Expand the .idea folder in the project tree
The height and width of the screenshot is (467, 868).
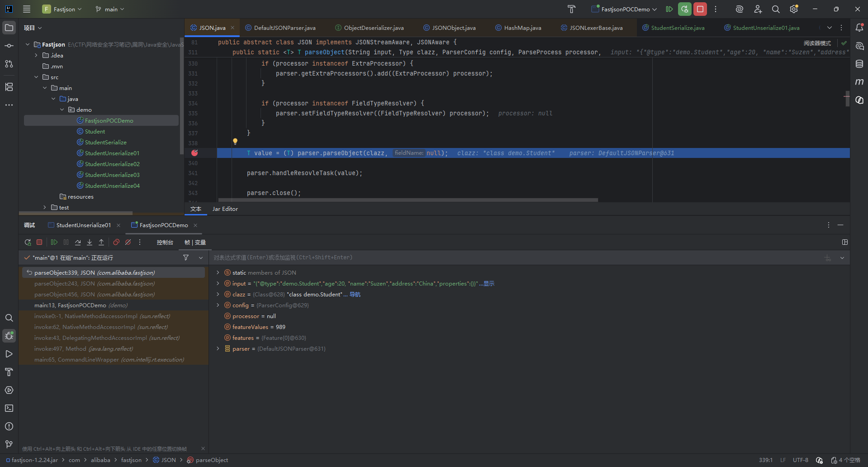(x=36, y=55)
